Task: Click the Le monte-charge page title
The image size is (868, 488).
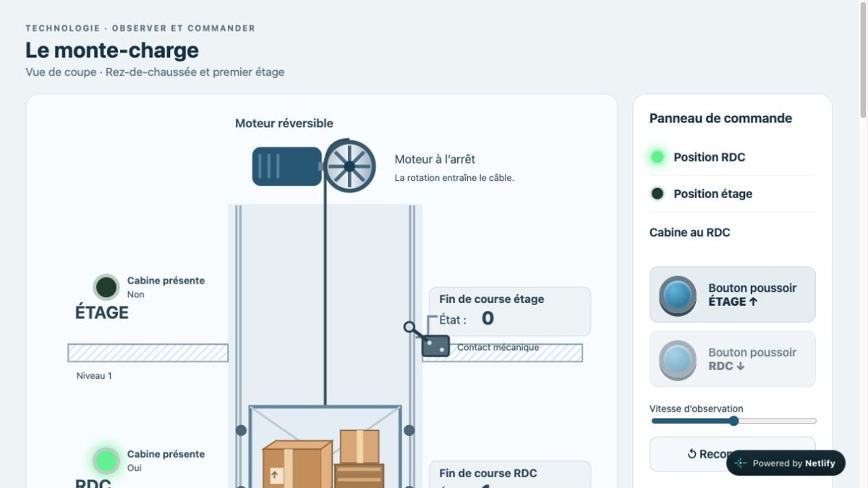Action: point(112,50)
